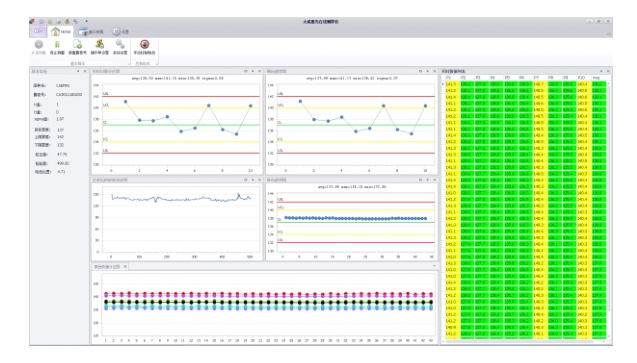The image size is (637, 363).
Task: Click the greyed-out play start icon in ribbon
Action: (39, 45)
